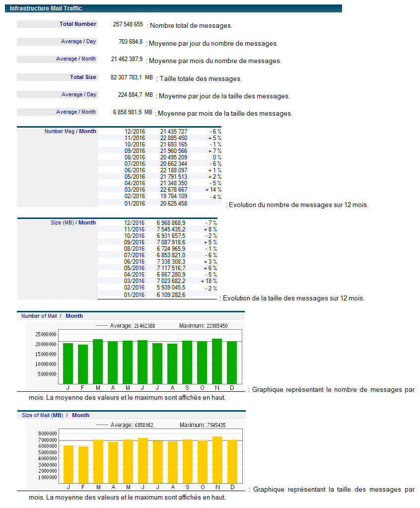This screenshot has height=508, width=420.
Task: Click the Infrastructure Mail Traffic header
Action: tap(173, 8)
